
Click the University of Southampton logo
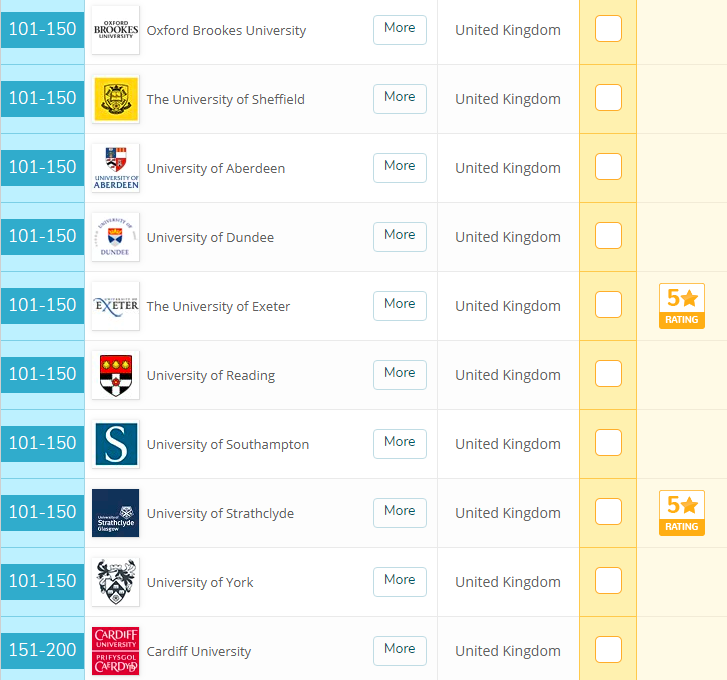point(115,444)
